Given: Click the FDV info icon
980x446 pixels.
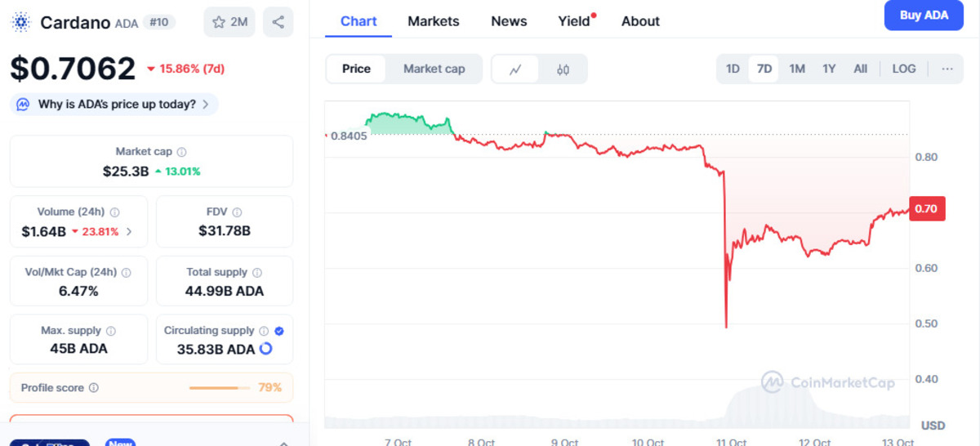Looking at the screenshot, I should (237, 212).
